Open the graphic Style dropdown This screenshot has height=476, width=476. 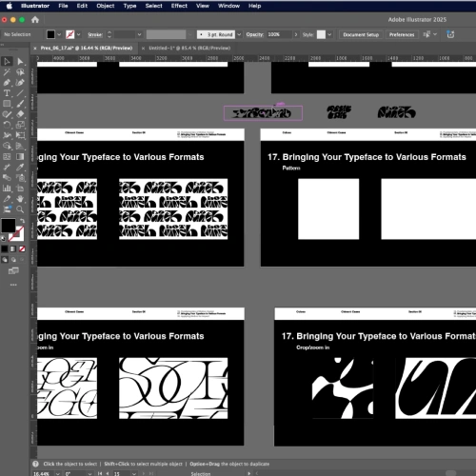(x=329, y=34)
